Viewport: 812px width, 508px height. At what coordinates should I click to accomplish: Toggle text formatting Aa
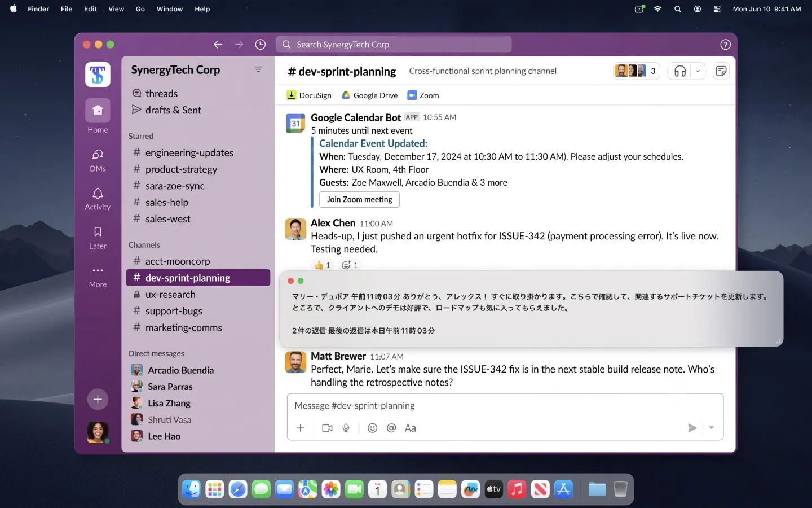point(411,428)
